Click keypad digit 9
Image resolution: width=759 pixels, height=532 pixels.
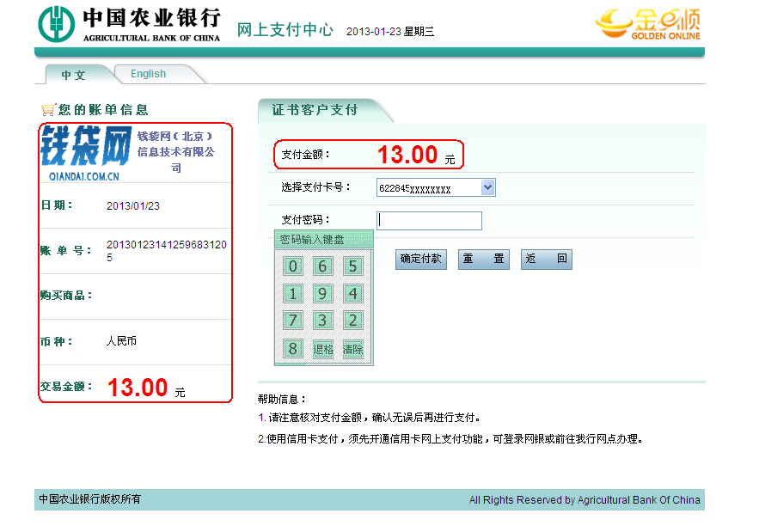322,294
